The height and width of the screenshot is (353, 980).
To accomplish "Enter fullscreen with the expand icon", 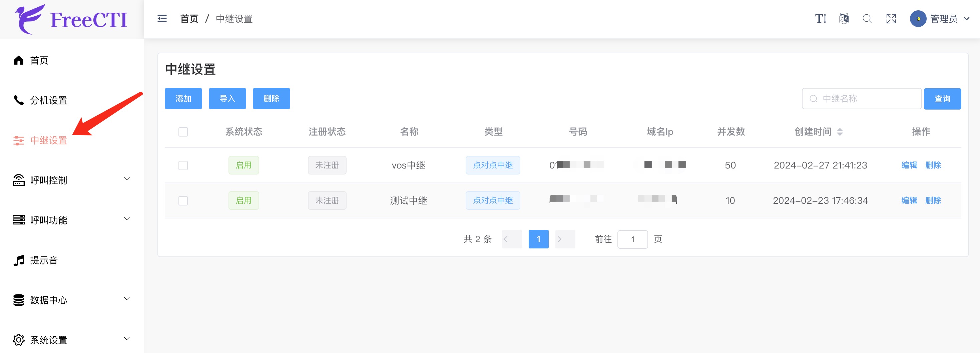I will click(x=891, y=19).
